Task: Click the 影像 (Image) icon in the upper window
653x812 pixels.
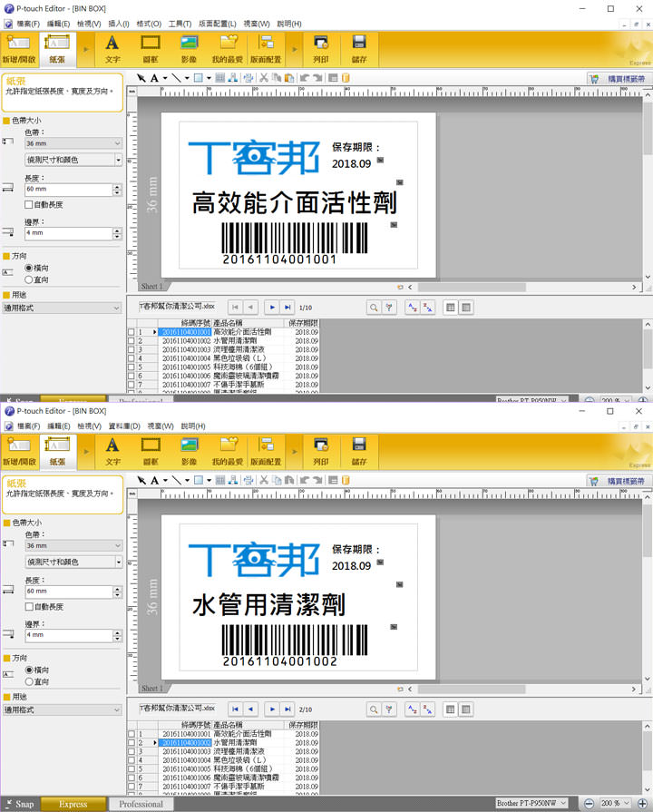Action: click(189, 45)
